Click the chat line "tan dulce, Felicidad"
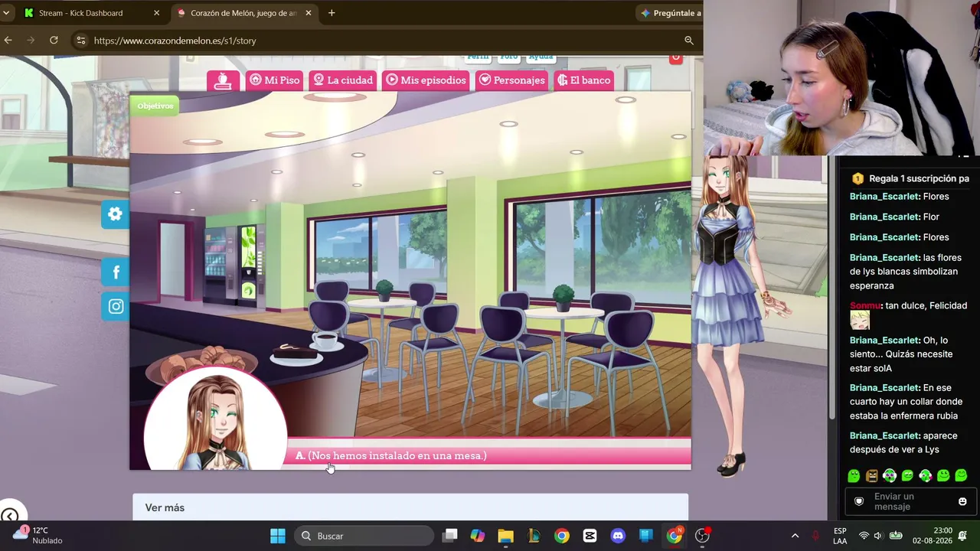 [x=926, y=305]
